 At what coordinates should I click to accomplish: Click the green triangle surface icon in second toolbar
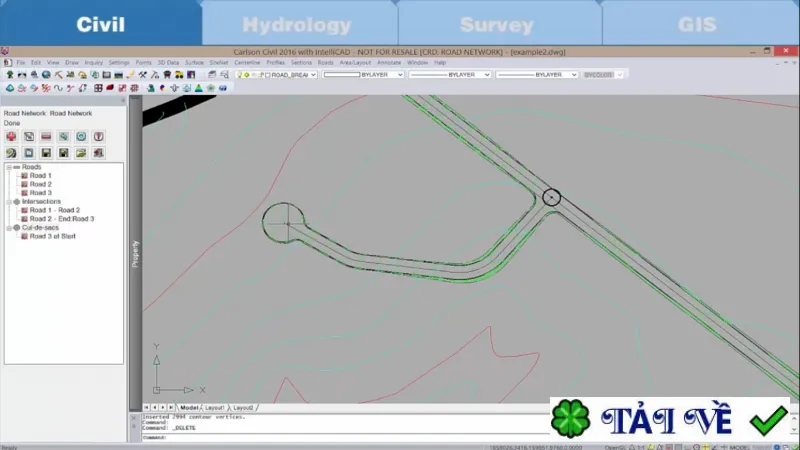pos(198,88)
